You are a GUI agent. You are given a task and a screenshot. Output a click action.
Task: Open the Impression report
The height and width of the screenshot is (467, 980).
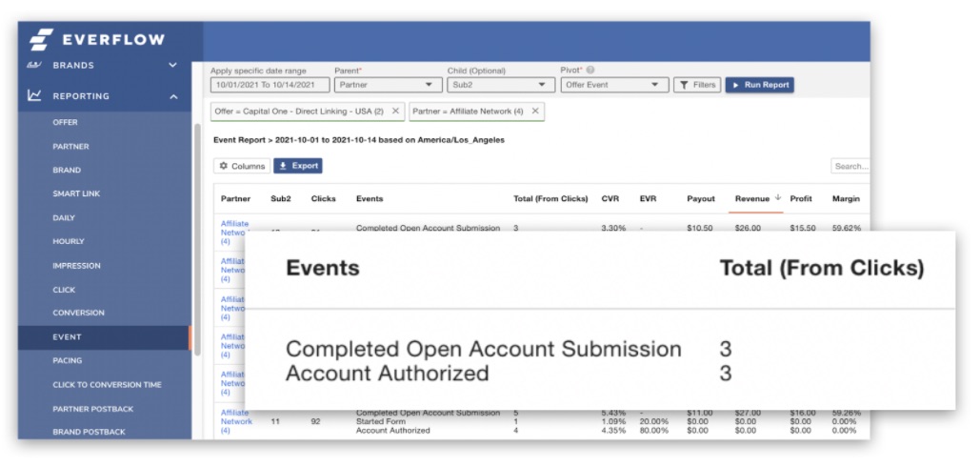pos(76,266)
